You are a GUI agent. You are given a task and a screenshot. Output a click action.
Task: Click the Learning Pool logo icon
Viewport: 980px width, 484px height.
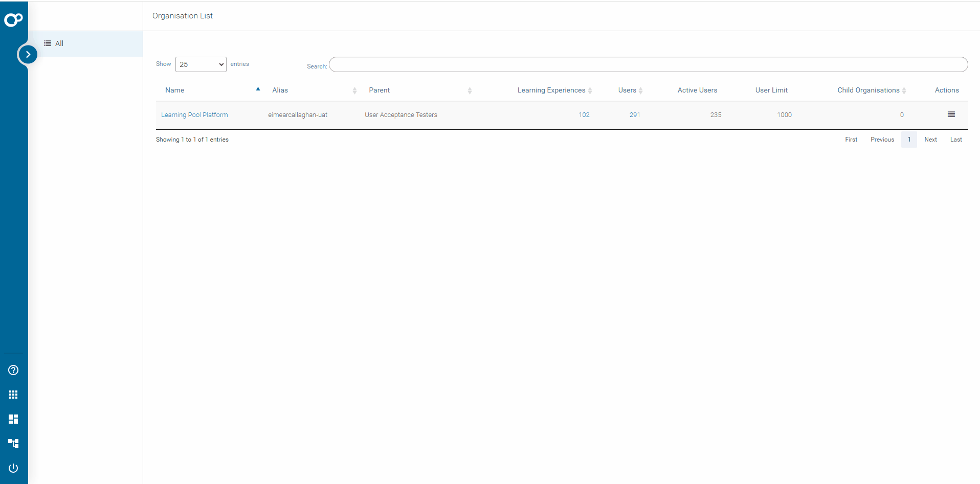[13, 19]
